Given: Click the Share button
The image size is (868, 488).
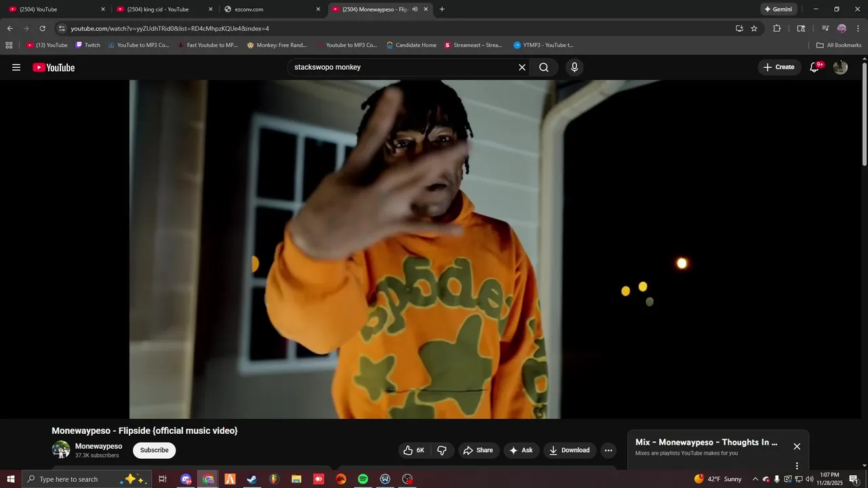Looking at the screenshot, I should (478, 450).
